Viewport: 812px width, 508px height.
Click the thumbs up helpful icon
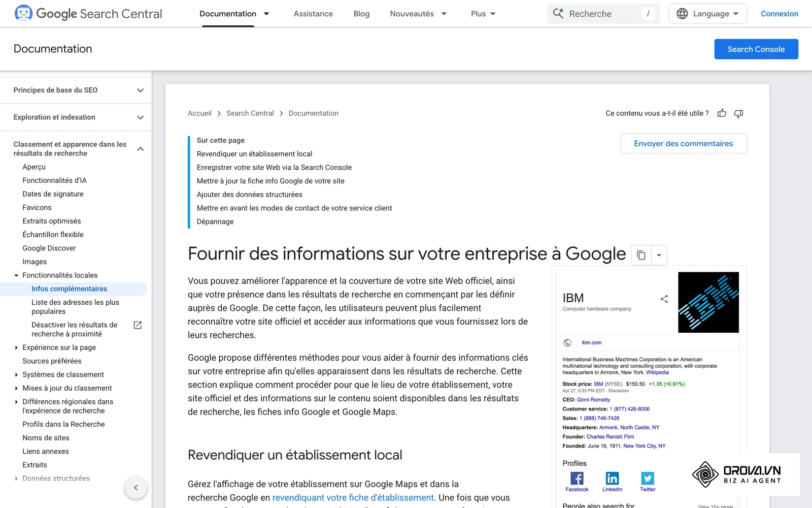(x=722, y=113)
